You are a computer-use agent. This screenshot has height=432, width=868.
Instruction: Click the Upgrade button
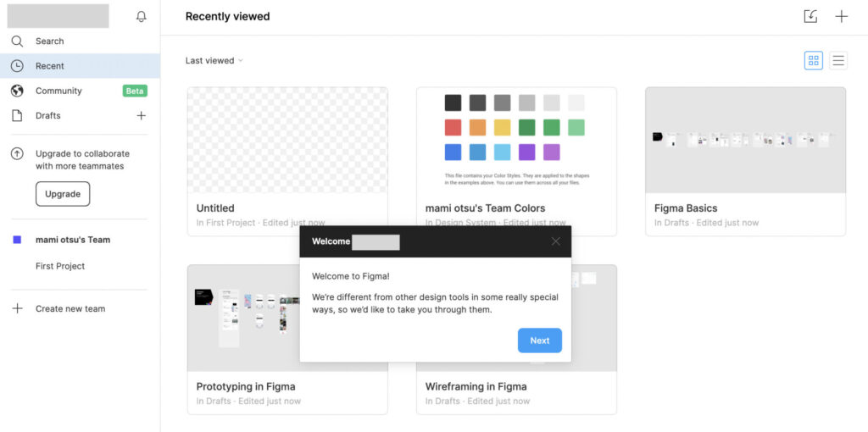tap(63, 194)
